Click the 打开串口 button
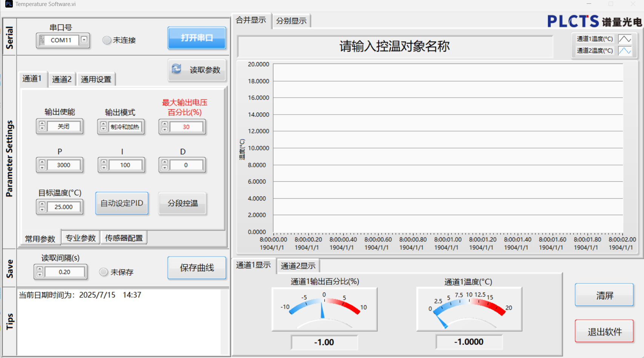Image resolution: width=644 pixels, height=358 pixels. point(197,38)
